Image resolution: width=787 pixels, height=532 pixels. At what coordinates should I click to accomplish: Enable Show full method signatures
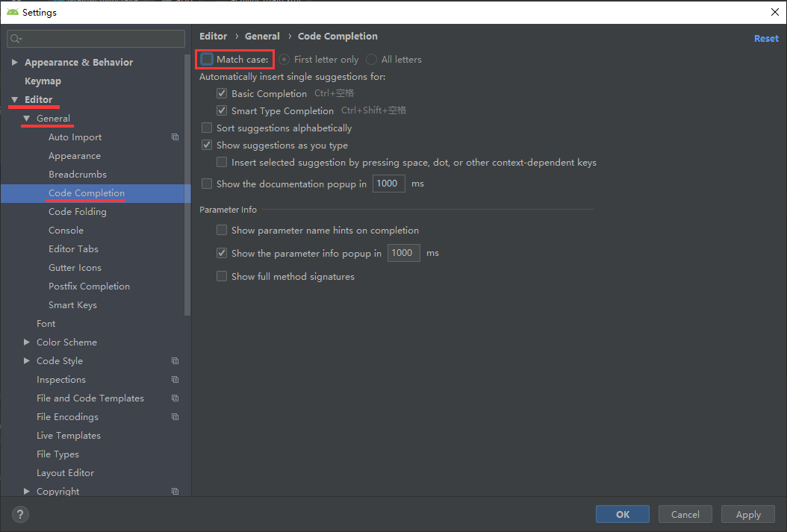click(221, 276)
